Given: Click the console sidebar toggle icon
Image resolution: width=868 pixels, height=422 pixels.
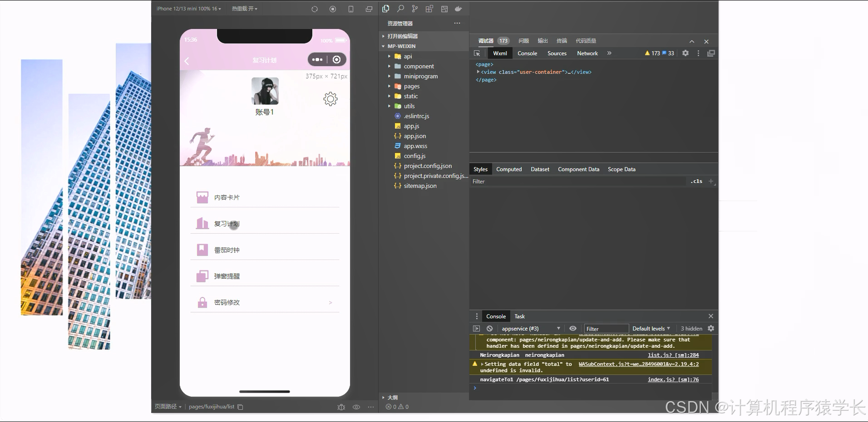Looking at the screenshot, I should pos(476,329).
